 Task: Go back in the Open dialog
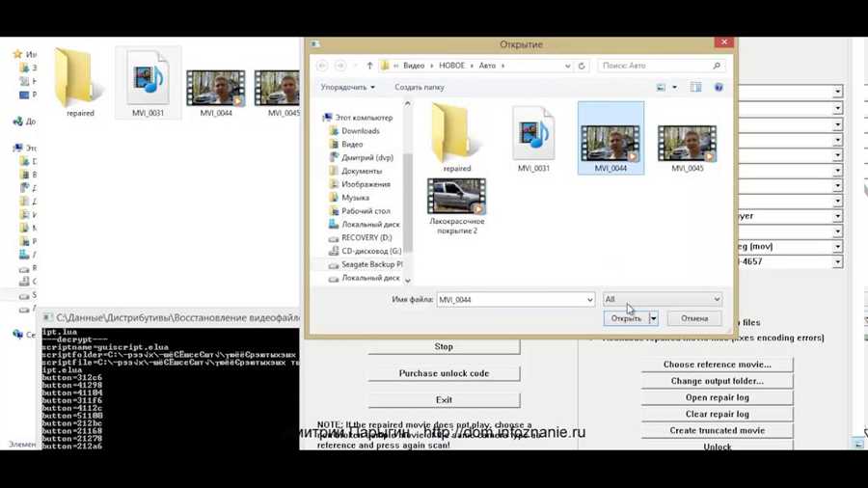[x=322, y=66]
